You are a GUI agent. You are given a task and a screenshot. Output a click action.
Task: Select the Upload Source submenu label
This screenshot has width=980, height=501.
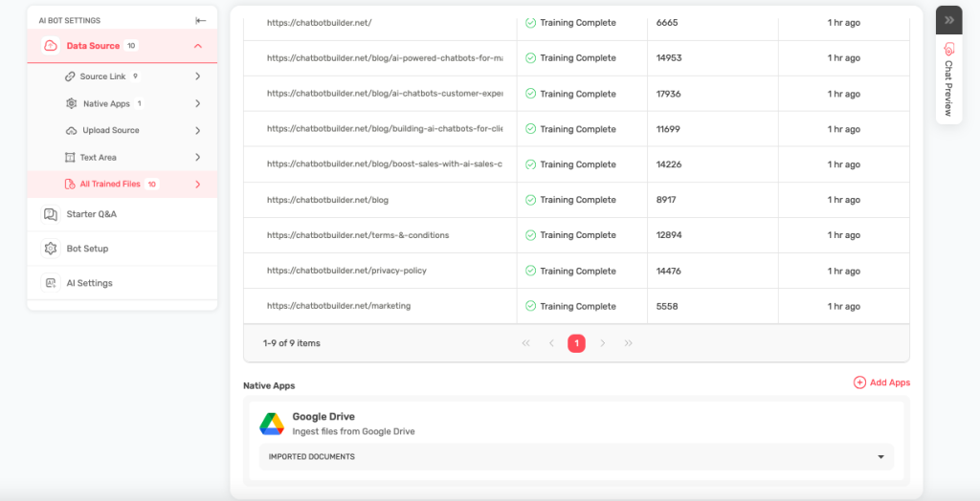click(x=111, y=131)
